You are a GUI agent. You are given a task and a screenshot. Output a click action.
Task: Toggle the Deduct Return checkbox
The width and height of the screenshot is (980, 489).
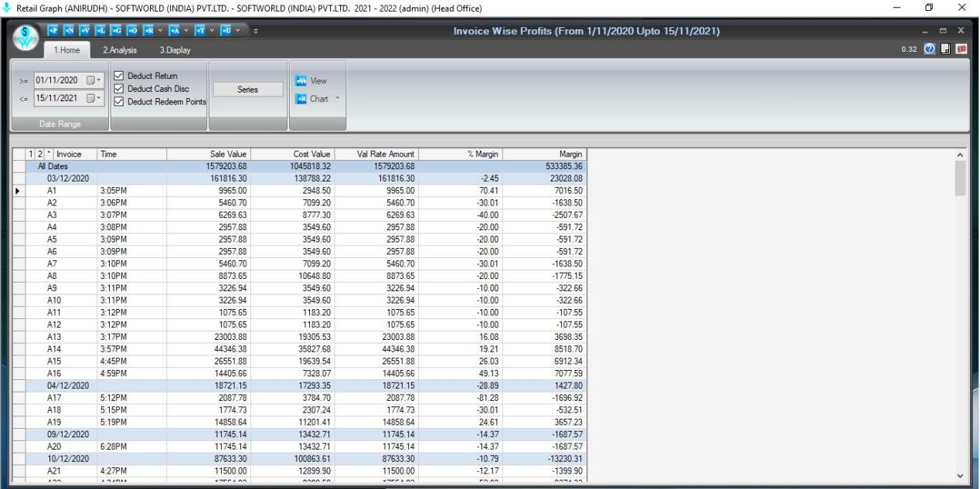[x=119, y=76]
